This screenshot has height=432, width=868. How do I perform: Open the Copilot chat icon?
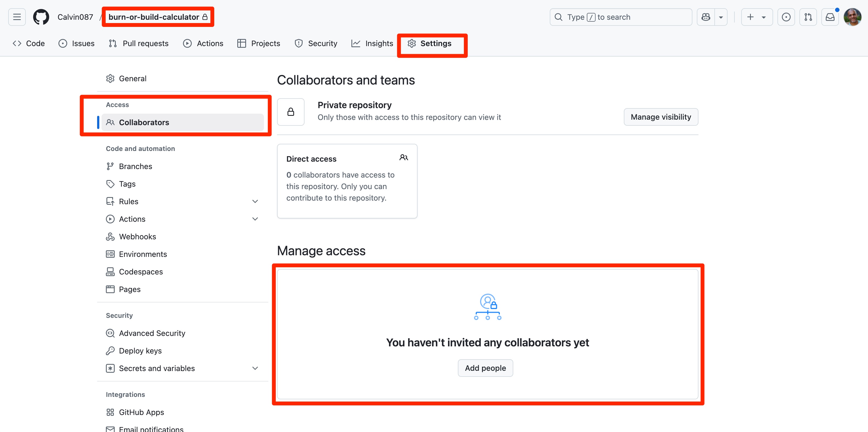point(706,17)
